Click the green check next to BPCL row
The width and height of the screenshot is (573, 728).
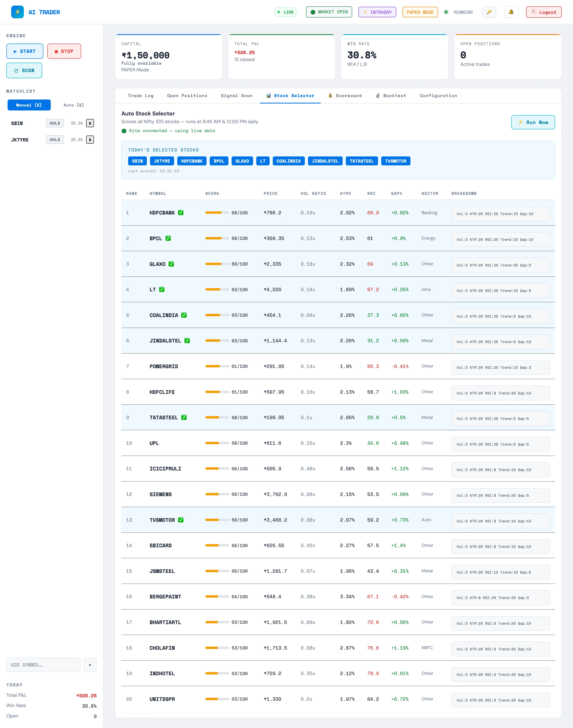(168, 238)
